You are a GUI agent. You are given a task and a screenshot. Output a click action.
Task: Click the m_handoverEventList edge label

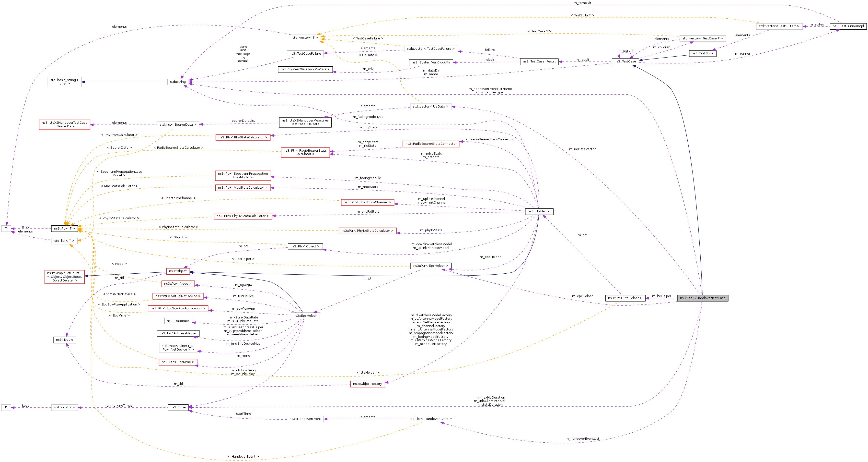click(582, 439)
